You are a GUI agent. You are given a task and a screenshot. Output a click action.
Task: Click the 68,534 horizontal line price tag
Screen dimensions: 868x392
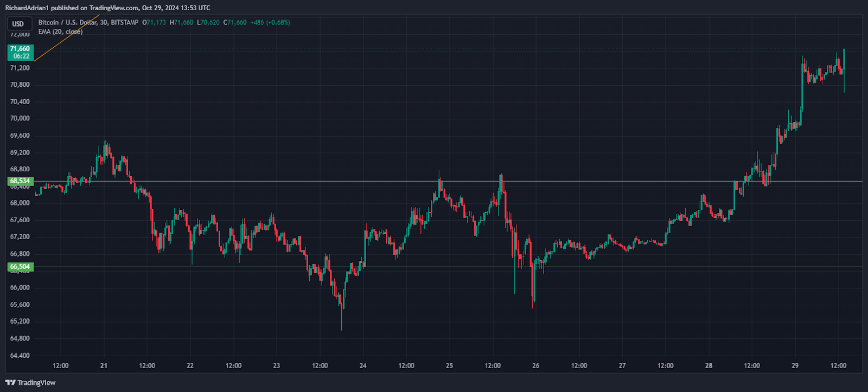(x=21, y=181)
